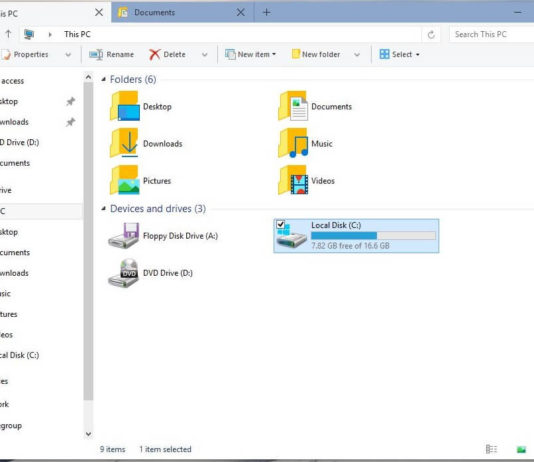Click the Pictures folder label
Image resolution: width=534 pixels, height=462 pixels.
[157, 180]
